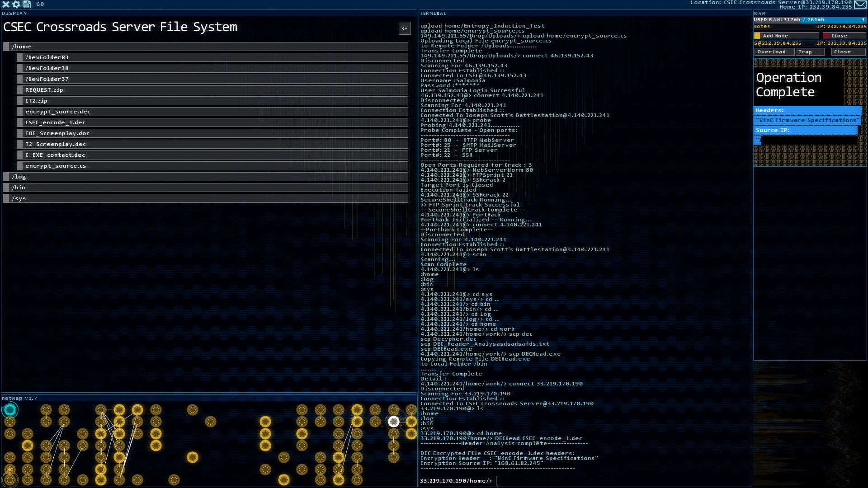The image size is (868, 488).
Task: Click the terminal command input line
Action: point(588,481)
